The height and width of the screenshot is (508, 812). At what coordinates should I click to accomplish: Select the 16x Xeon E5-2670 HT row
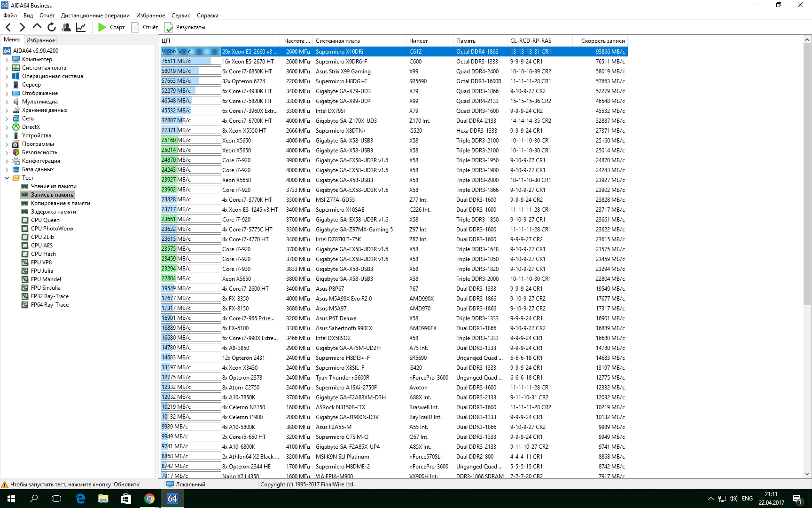click(x=393, y=62)
